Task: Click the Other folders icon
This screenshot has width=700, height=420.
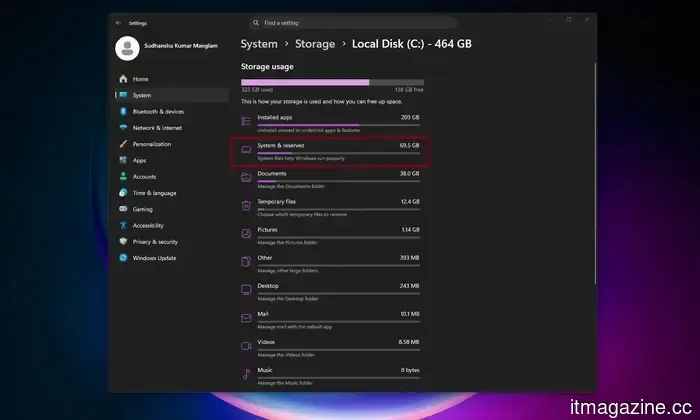Action: pos(246,262)
